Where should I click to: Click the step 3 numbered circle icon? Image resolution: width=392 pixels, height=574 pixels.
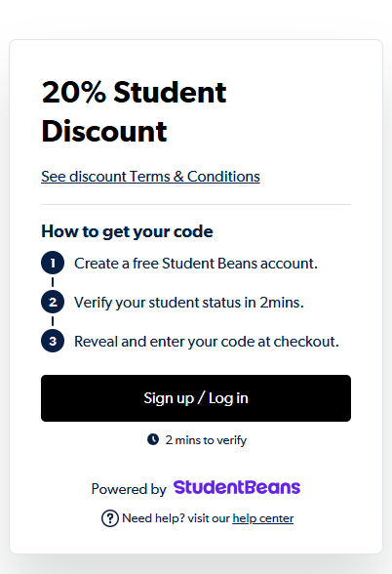[x=53, y=342]
